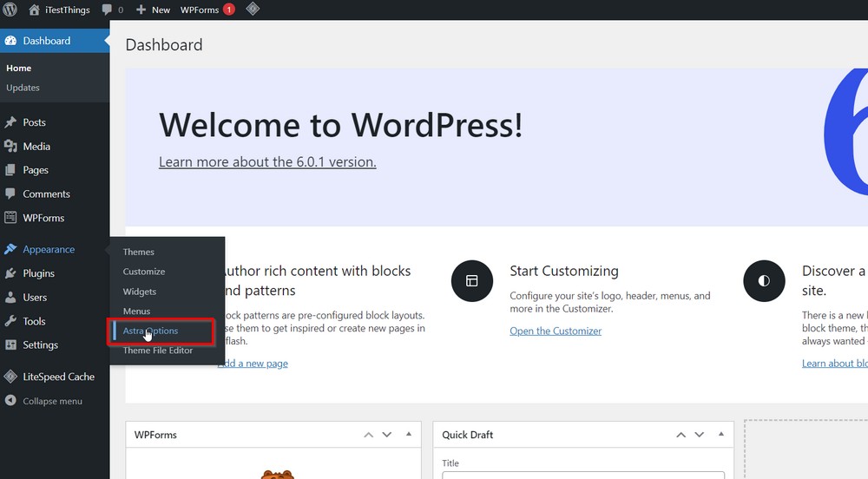Image resolution: width=868 pixels, height=479 pixels.
Task: Follow Learn more about 6.0.1 version link
Action: [x=267, y=161]
